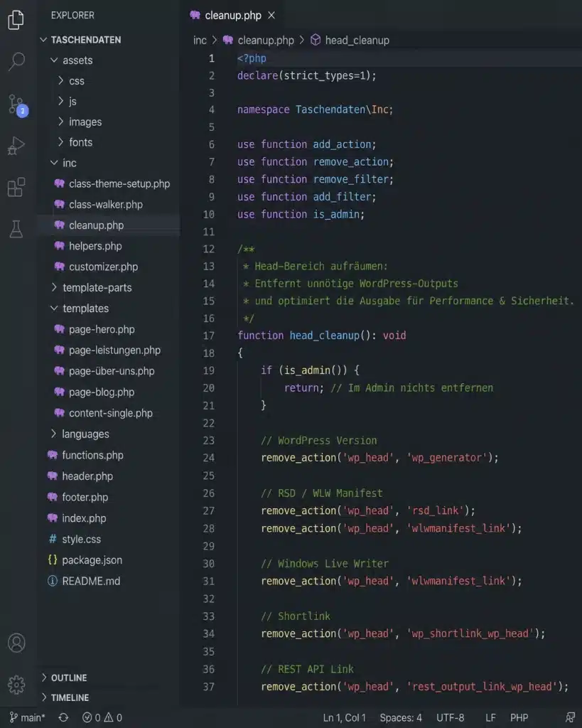Open the Extensions view
This screenshot has height=728, width=582.
point(16,187)
